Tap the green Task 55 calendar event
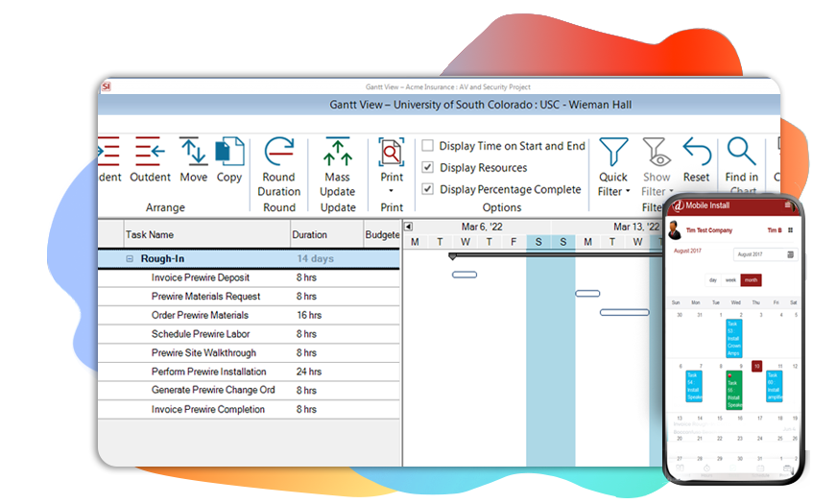 click(734, 391)
